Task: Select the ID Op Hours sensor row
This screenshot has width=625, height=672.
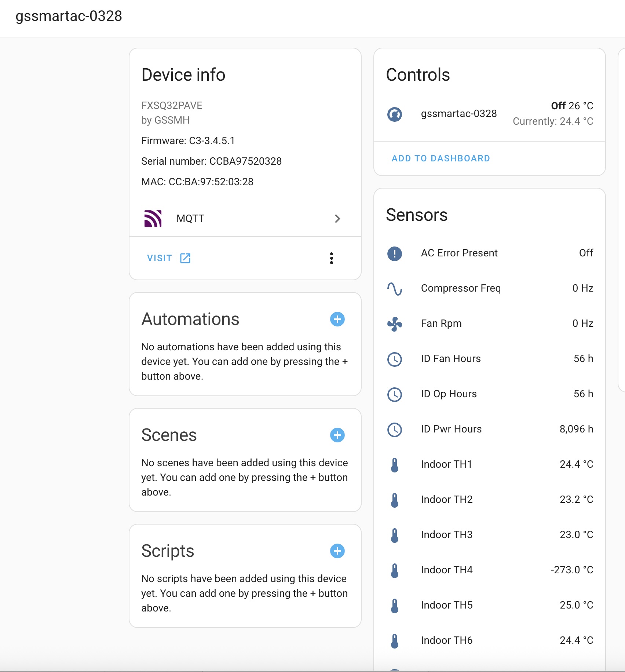Action: click(x=449, y=394)
